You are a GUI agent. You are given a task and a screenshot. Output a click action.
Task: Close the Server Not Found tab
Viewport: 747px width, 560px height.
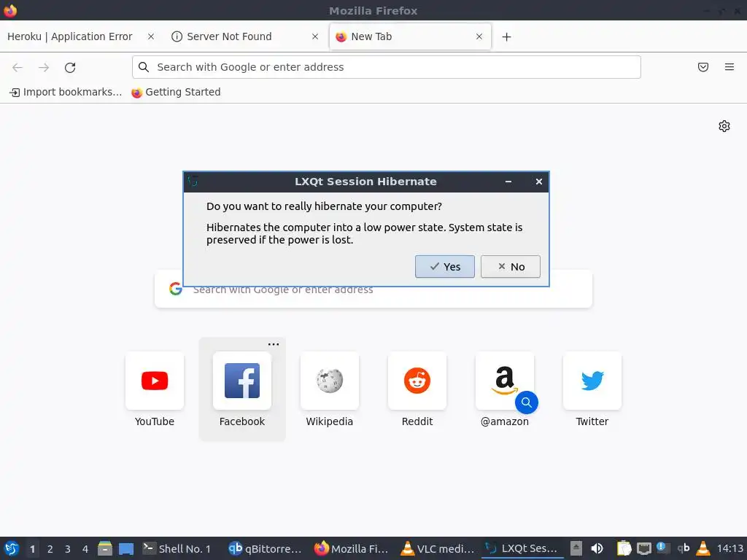315,36
